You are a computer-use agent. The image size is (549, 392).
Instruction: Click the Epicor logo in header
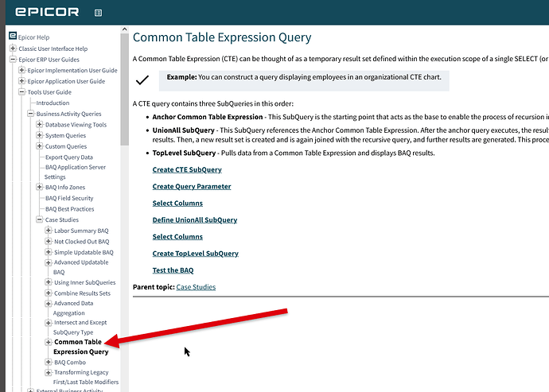click(x=47, y=12)
